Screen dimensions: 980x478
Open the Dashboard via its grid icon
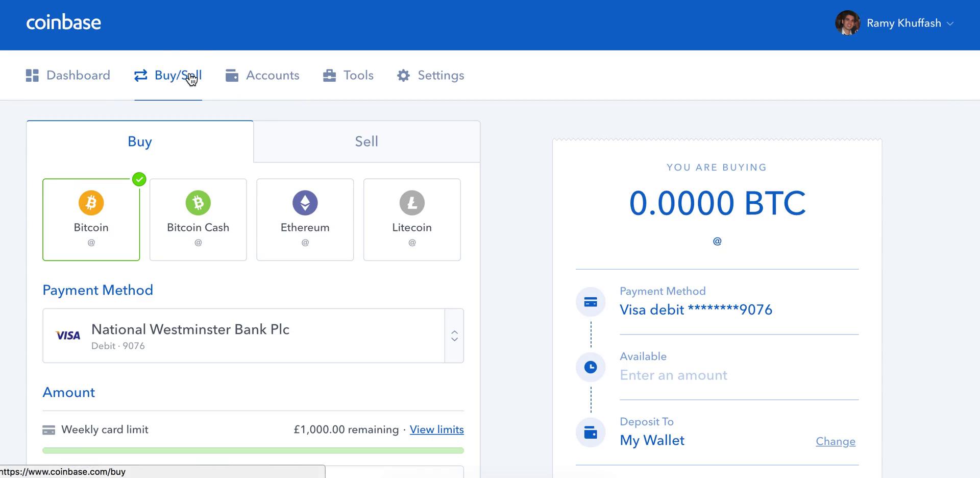click(x=32, y=75)
